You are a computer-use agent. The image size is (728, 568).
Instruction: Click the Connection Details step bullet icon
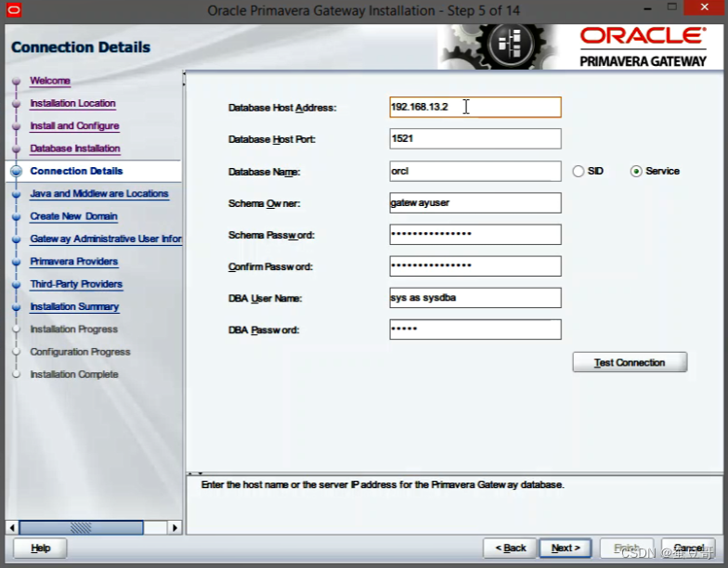[16, 171]
